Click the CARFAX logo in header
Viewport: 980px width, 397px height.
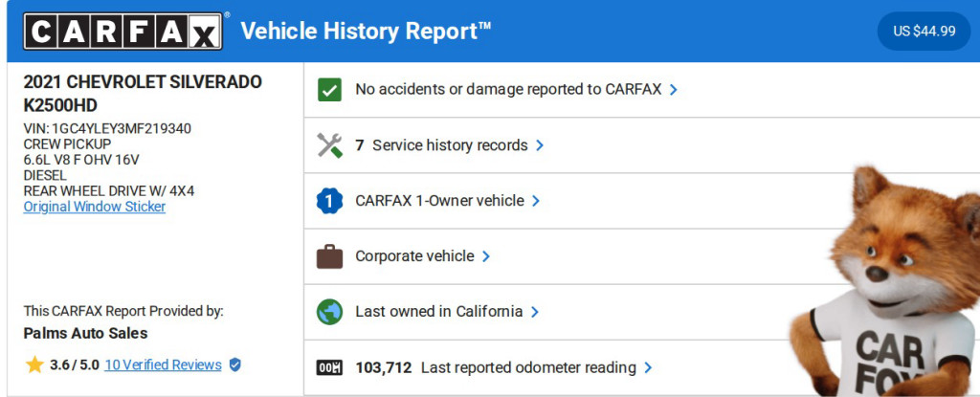click(122, 32)
